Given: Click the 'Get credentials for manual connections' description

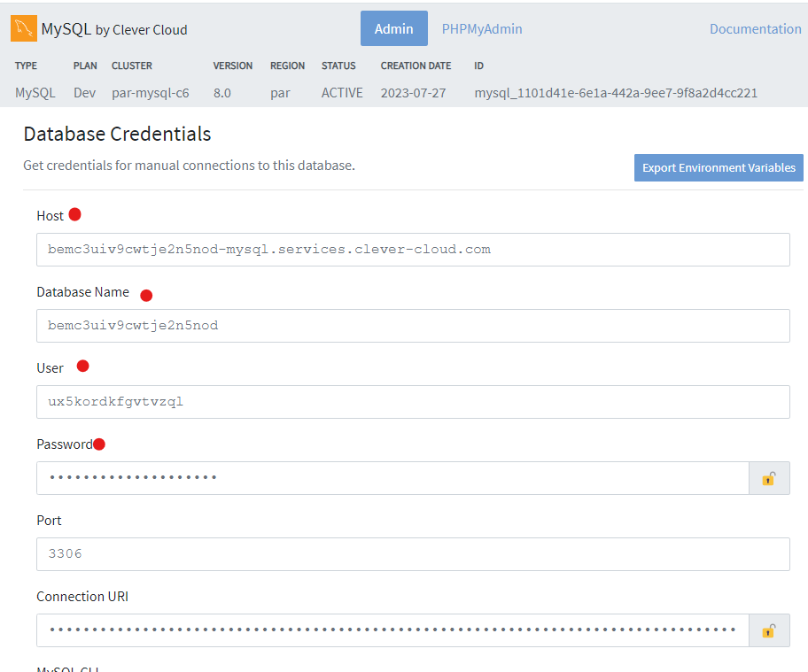Looking at the screenshot, I should [x=189, y=166].
